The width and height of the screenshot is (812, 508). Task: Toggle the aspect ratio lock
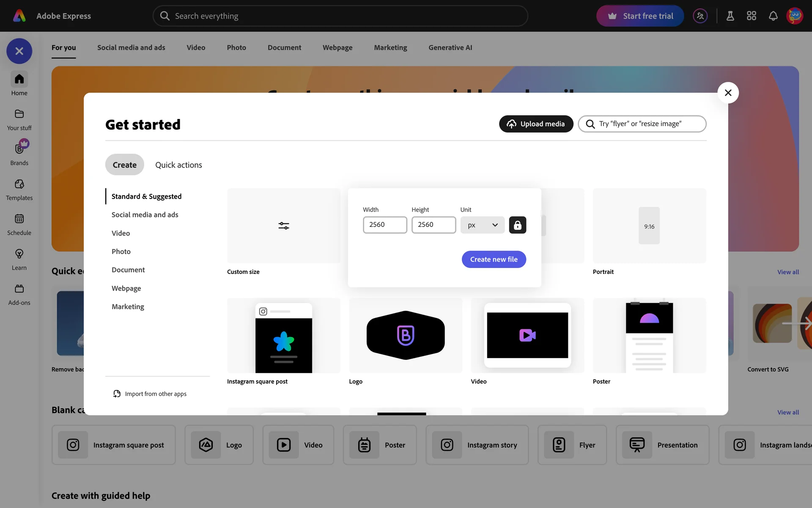(517, 225)
